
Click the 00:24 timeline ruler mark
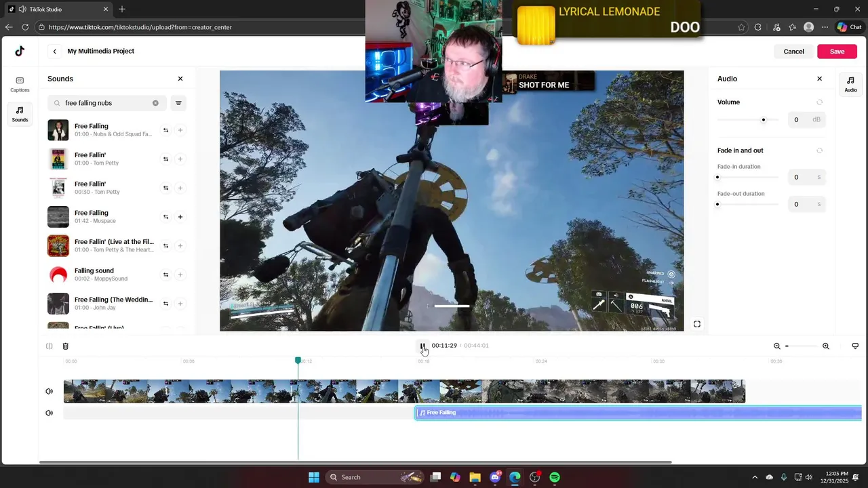[x=540, y=361]
